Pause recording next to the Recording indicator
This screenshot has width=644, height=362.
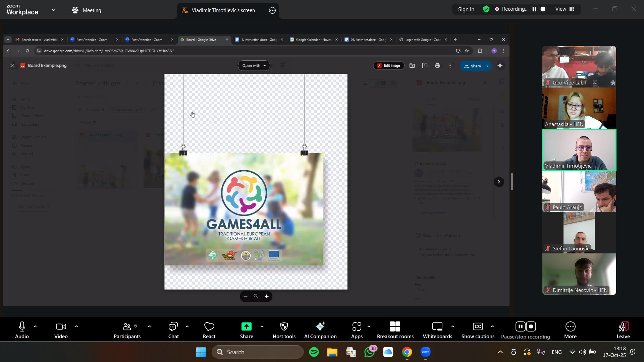tap(534, 9)
